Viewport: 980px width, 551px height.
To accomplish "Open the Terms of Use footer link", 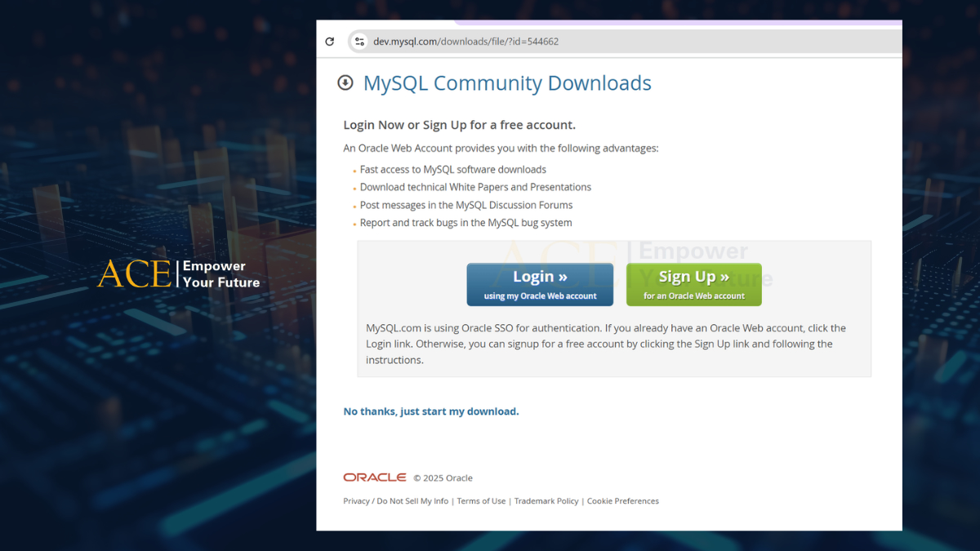I will click(x=481, y=501).
